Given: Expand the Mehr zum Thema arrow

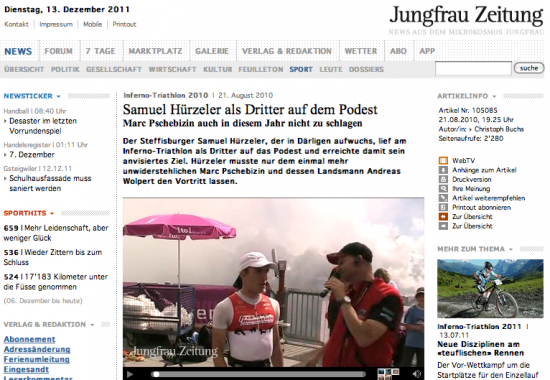Looking at the screenshot, I should [511, 249].
